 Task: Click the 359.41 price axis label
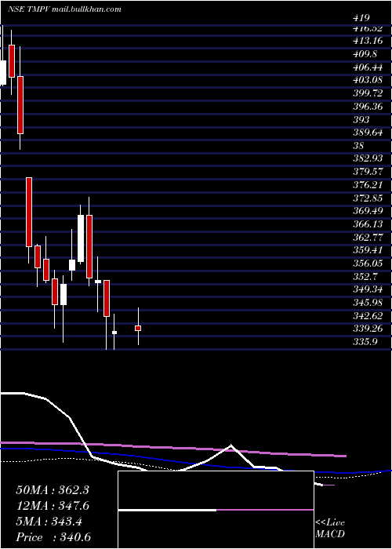pyautogui.click(x=368, y=250)
